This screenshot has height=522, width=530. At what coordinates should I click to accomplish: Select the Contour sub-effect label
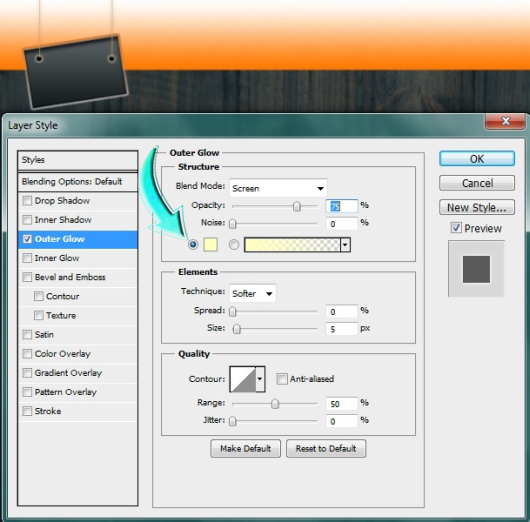[x=63, y=296]
